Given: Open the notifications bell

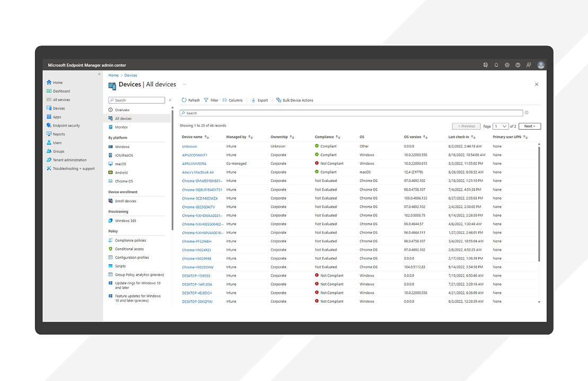Looking at the screenshot, I should coord(496,65).
